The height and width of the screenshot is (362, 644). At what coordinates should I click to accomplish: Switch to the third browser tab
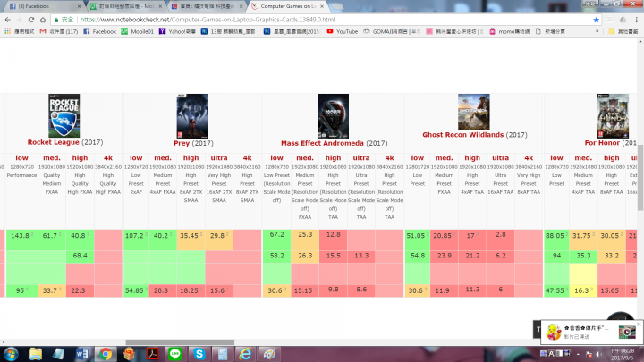[x=206, y=6]
